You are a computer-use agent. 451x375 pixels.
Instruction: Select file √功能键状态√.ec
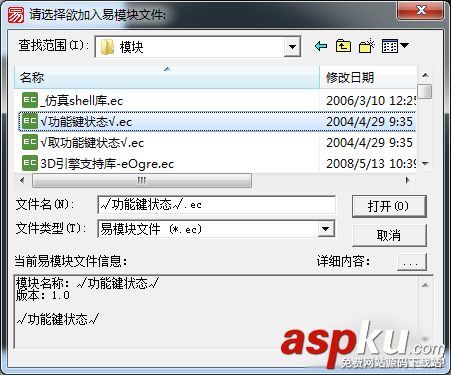tap(86, 121)
